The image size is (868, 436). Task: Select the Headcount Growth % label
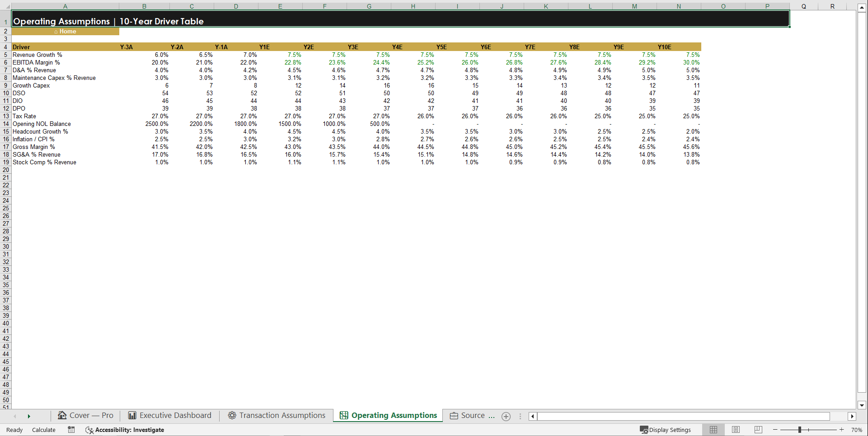point(40,131)
